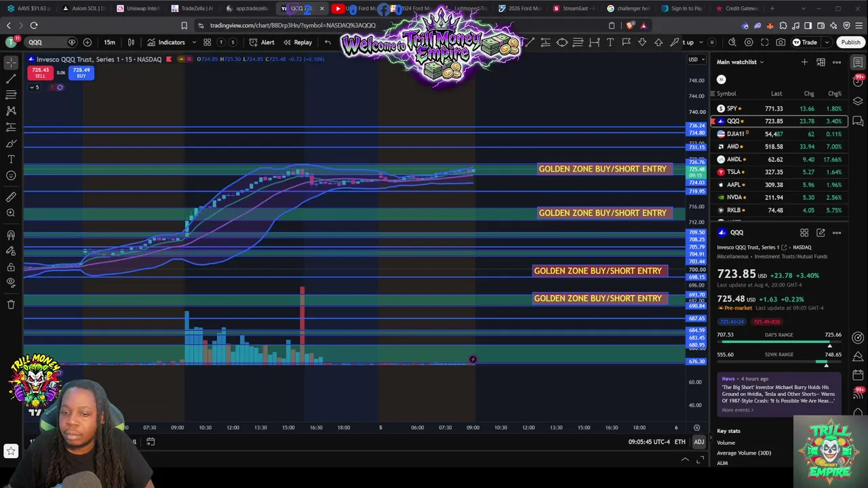Screen dimensions: 868x488
Task: Select the trend line drawing tool
Action: pos(11,79)
